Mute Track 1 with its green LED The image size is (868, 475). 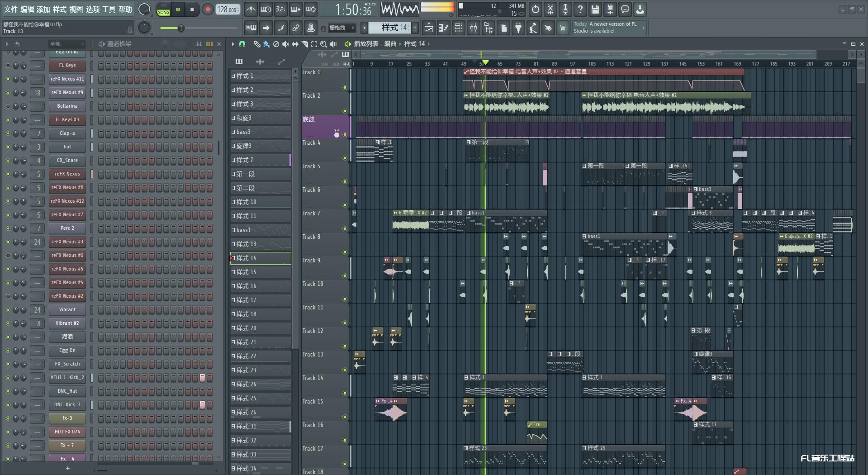(345, 87)
